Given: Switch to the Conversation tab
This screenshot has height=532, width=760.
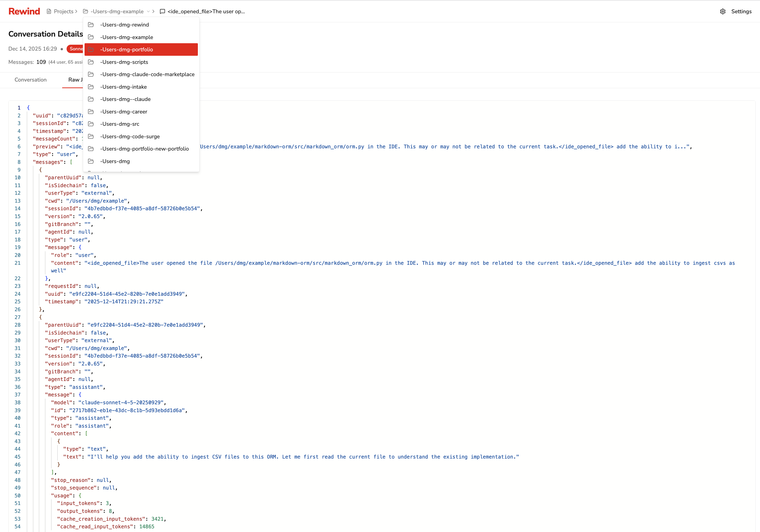Looking at the screenshot, I should (30, 80).
